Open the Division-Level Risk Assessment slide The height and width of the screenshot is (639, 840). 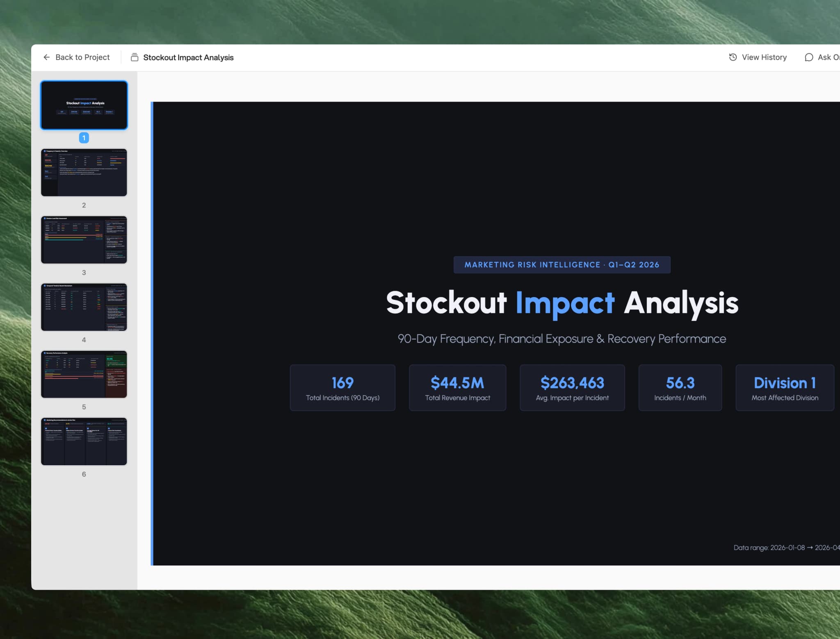[84, 240]
